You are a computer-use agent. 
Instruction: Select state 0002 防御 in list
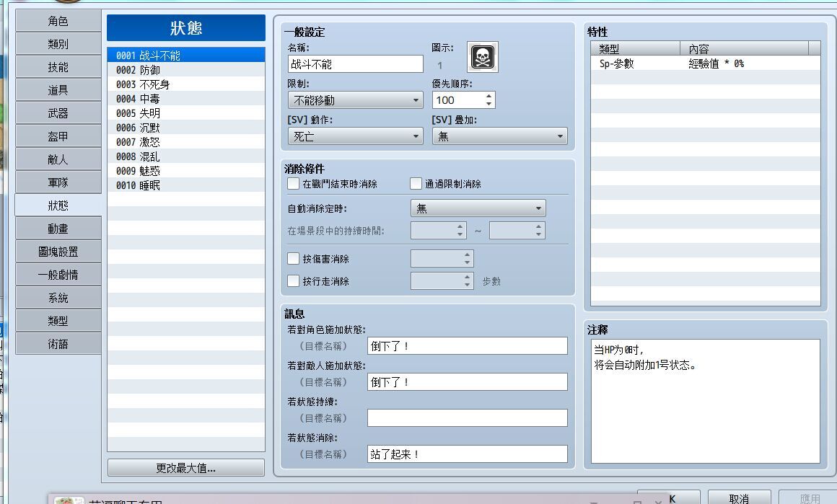click(185, 70)
